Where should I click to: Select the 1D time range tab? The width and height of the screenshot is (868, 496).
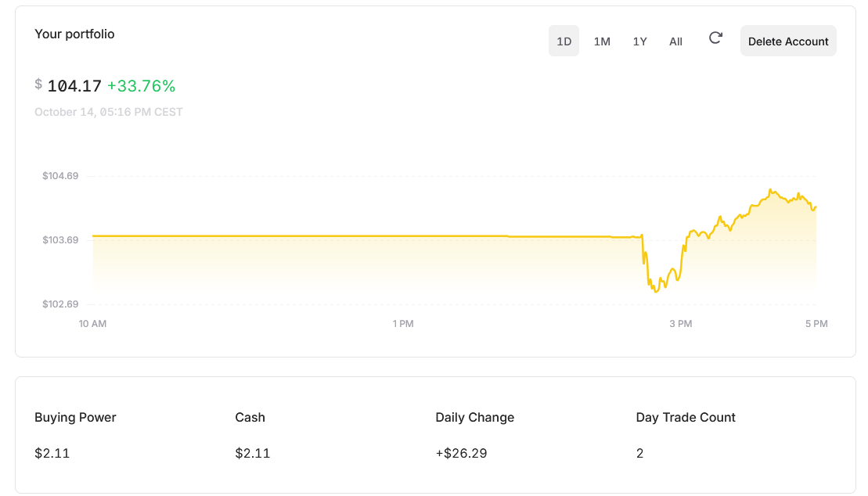click(x=564, y=41)
